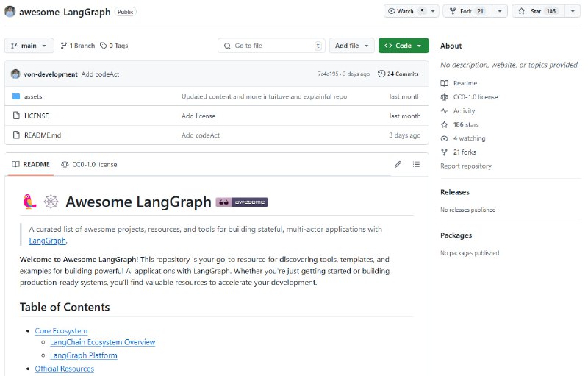The image size is (588, 376).
Task: Click the README.md file icon
Action: tap(16, 135)
